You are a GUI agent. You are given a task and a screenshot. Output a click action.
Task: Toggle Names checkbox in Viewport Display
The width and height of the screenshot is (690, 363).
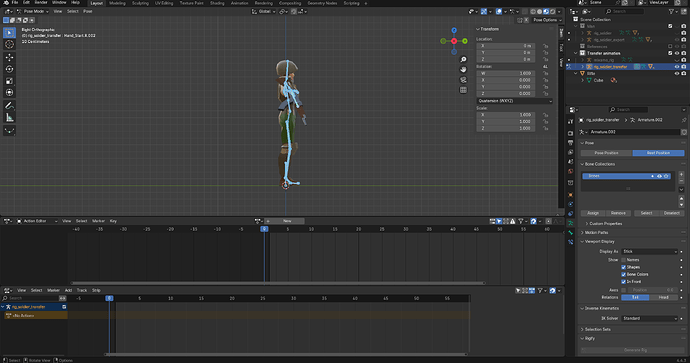(x=624, y=260)
